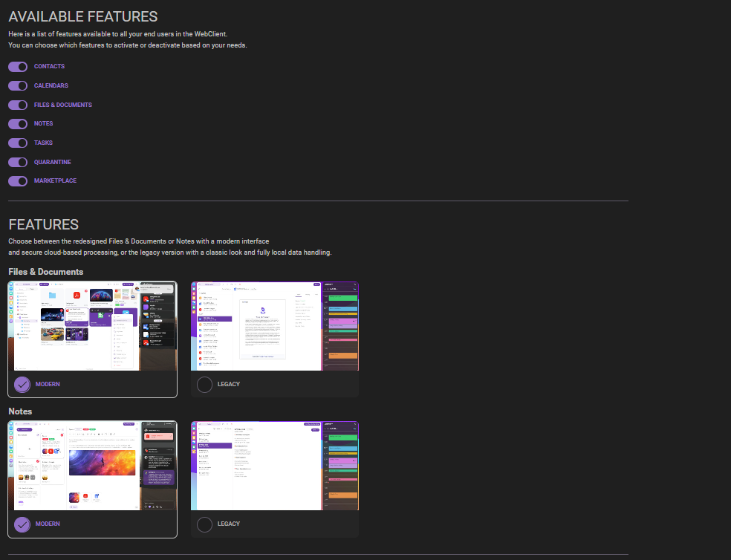Click the MARKETPLACE label text

(x=55, y=181)
